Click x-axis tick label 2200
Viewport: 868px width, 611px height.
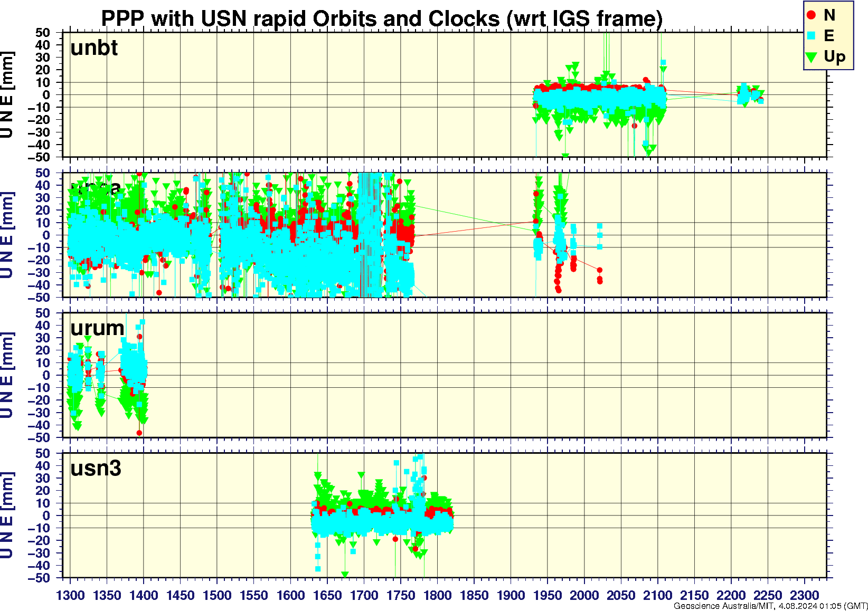coord(731,595)
